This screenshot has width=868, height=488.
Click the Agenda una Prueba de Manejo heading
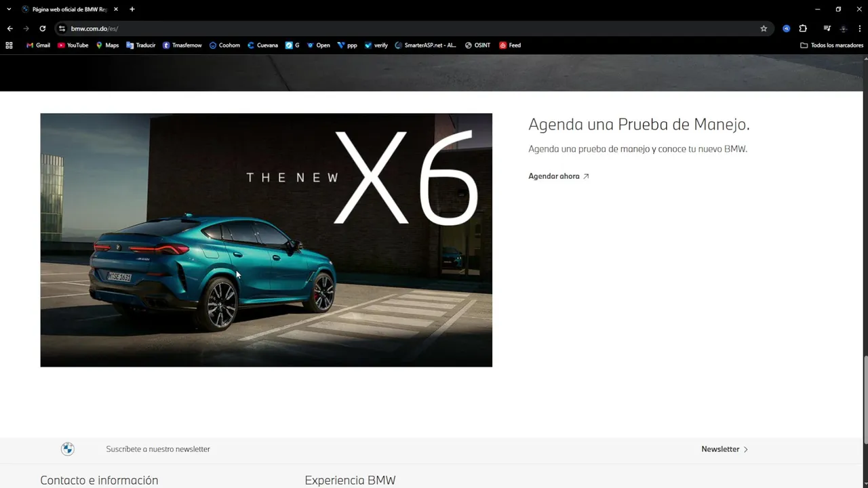pos(639,125)
